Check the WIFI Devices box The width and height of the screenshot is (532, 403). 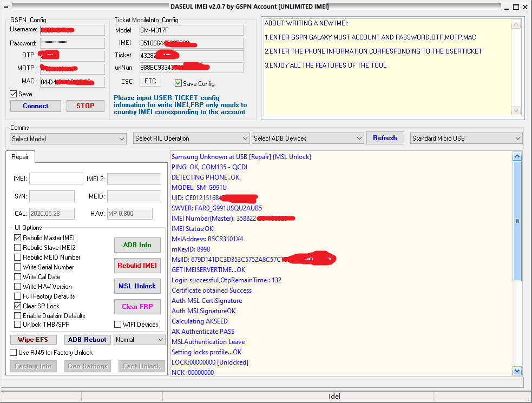click(x=118, y=325)
